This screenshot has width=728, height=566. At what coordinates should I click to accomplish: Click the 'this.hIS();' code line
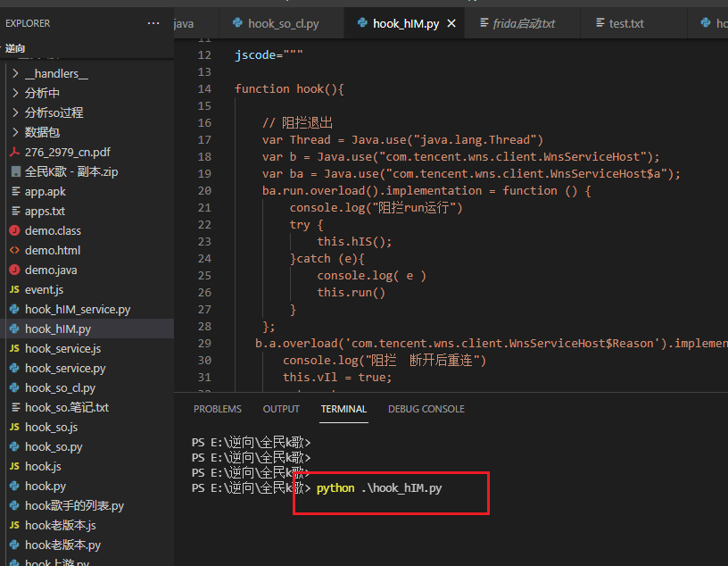354,242
